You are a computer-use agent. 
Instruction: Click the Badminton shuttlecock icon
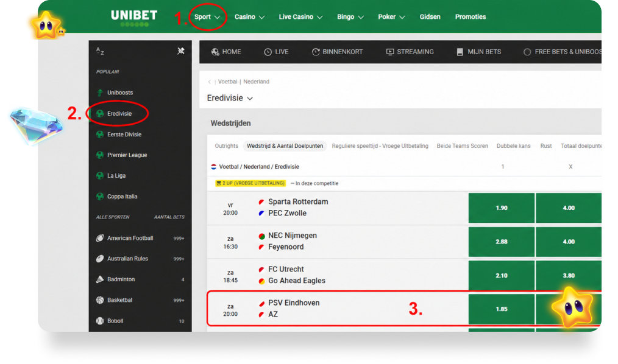(100, 279)
